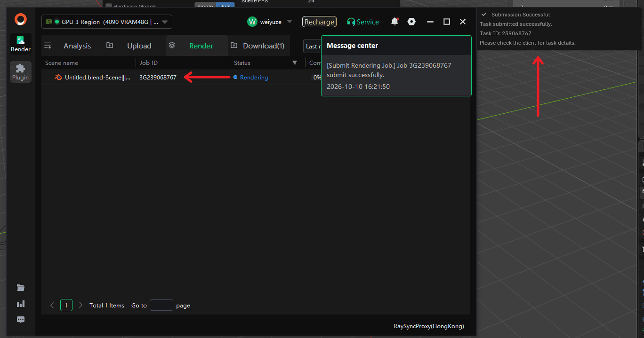Open the weiyuze account dropdown

(270, 22)
